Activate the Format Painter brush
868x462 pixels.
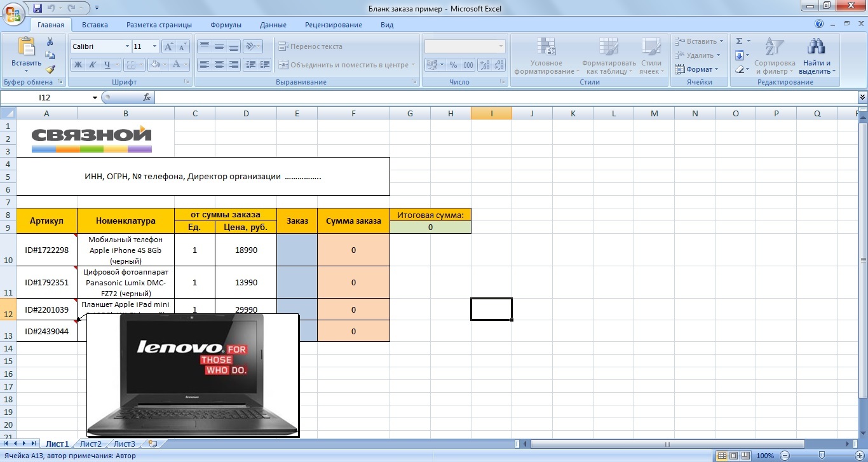point(50,69)
